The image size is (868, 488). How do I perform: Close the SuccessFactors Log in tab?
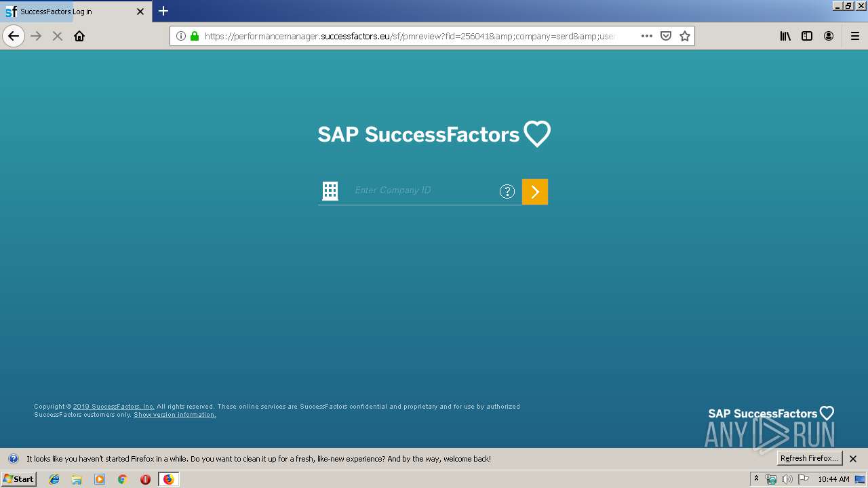pos(140,12)
